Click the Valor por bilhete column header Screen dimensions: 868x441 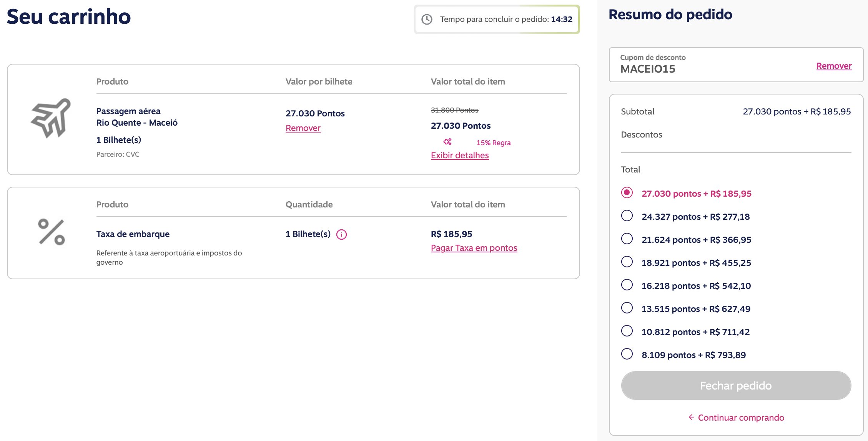click(319, 81)
